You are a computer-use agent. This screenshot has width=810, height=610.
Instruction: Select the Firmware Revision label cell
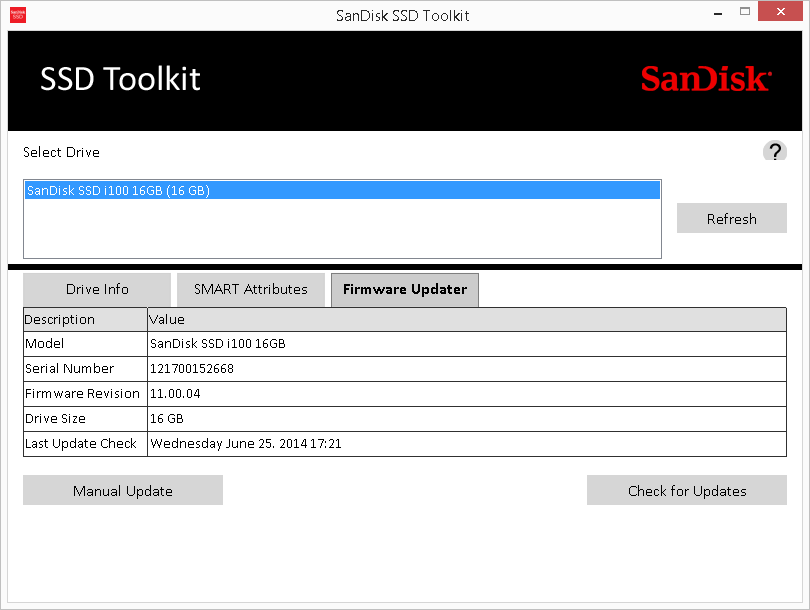85,394
